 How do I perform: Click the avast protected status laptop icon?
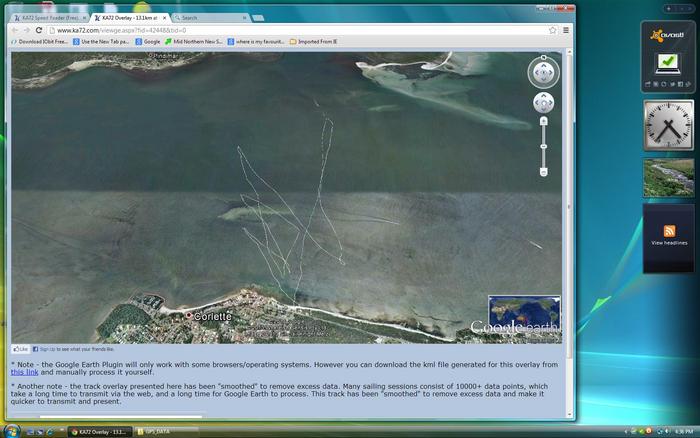[x=668, y=63]
